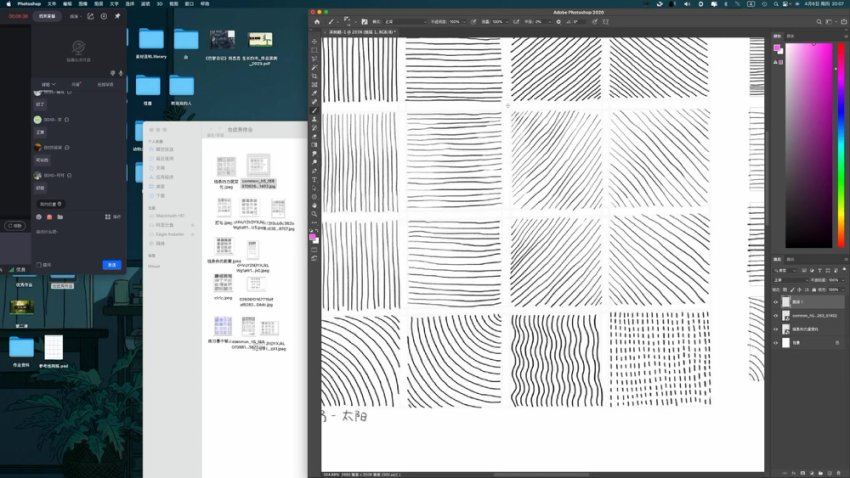Image resolution: width=850 pixels, height=478 pixels.
Task: Click pin icon in chat window header
Action: 117,16
